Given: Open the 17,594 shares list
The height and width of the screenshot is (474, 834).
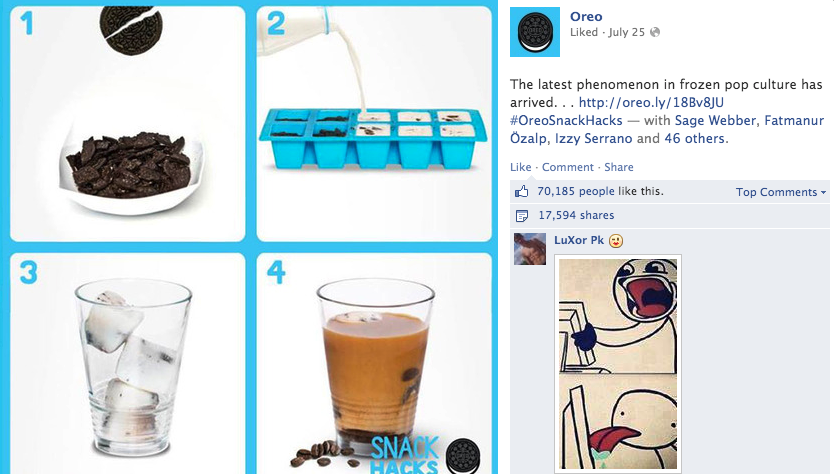Looking at the screenshot, I should point(576,215).
